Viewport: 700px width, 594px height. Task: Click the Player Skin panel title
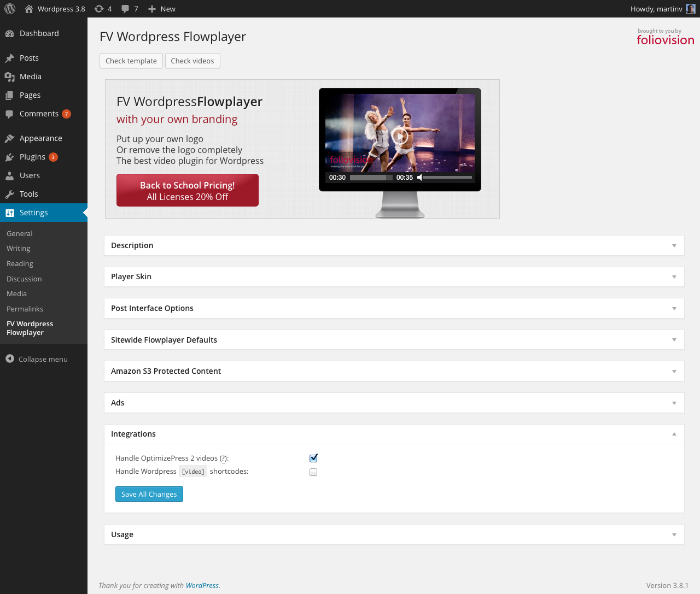click(131, 277)
